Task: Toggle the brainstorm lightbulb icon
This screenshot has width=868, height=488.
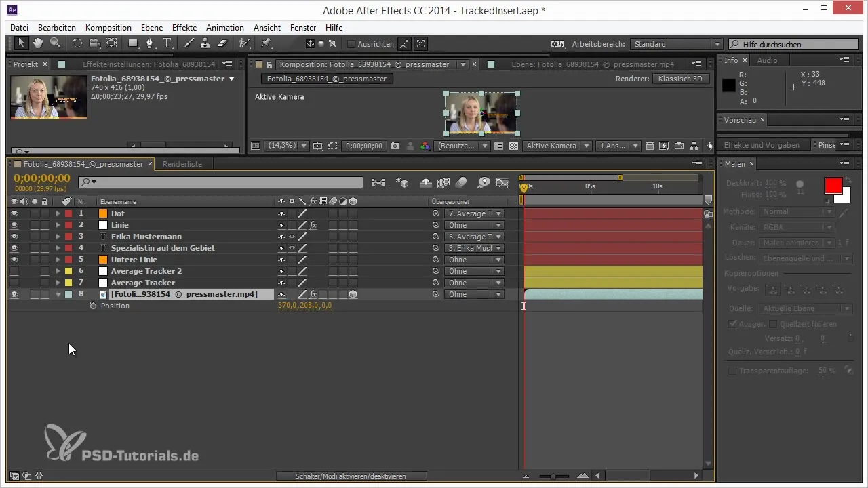Action: coord(484,182)
